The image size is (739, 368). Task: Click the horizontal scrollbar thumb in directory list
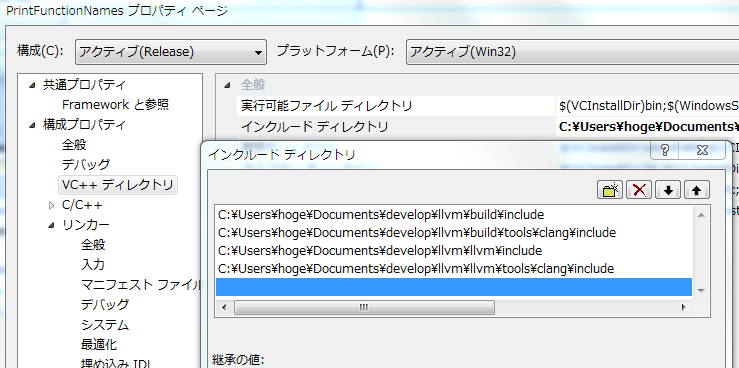point(364,307)
